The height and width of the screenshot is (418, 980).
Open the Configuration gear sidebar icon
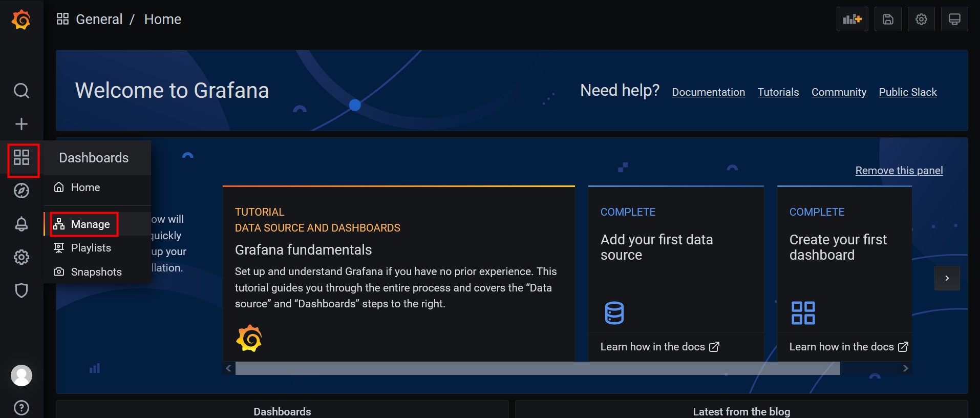tap(21, 257)
